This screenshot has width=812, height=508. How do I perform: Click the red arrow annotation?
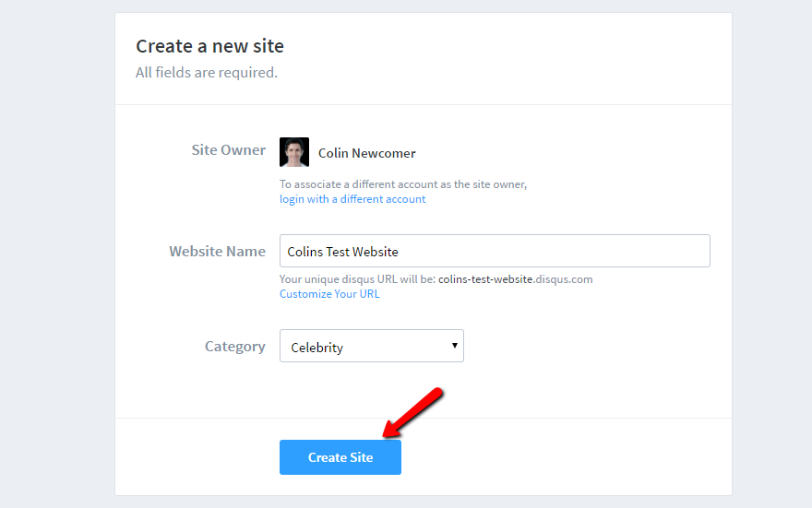click(x=414, y=410)
